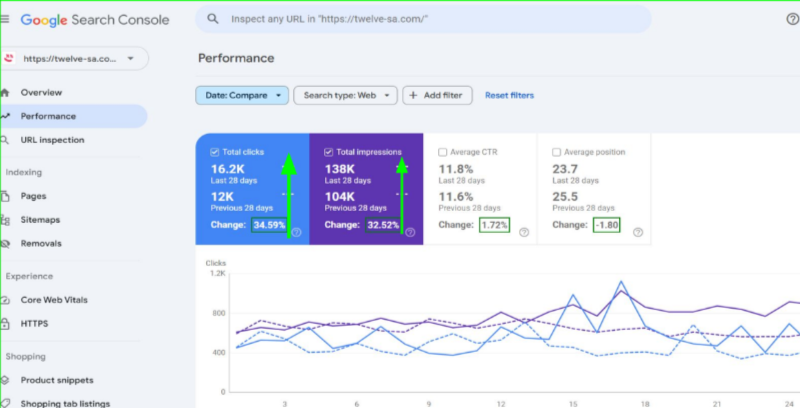Click the 12K previous clicks value
Screen dimensions: 800x408
(222, 196)
